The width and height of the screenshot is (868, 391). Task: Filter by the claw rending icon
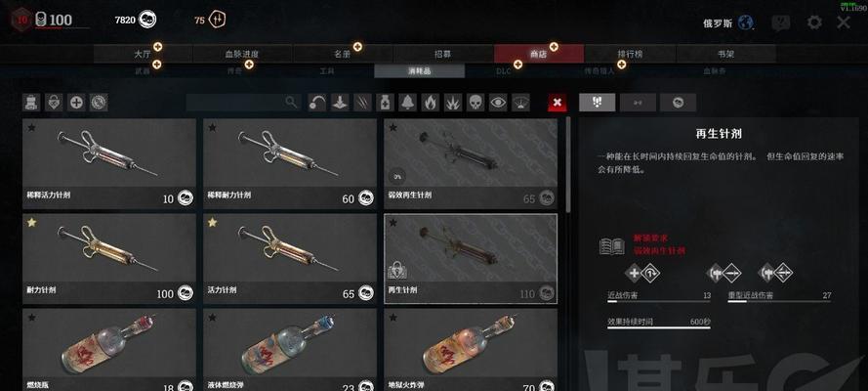point(362,103)
